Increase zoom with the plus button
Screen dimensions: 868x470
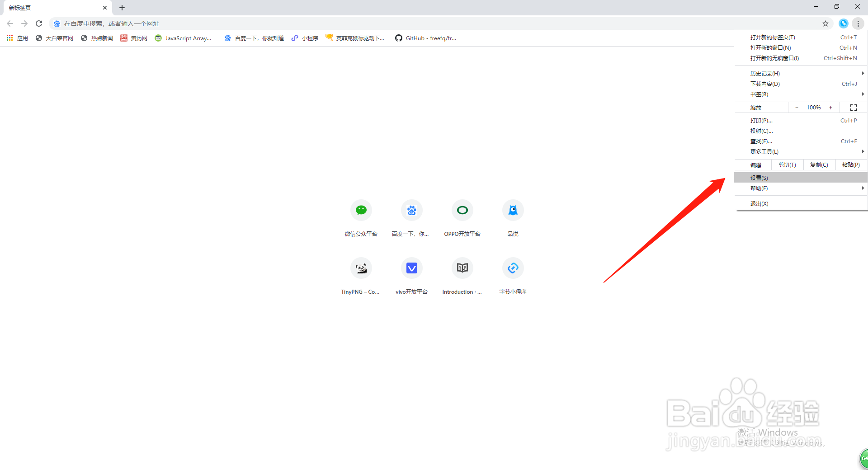click(830, 108)
